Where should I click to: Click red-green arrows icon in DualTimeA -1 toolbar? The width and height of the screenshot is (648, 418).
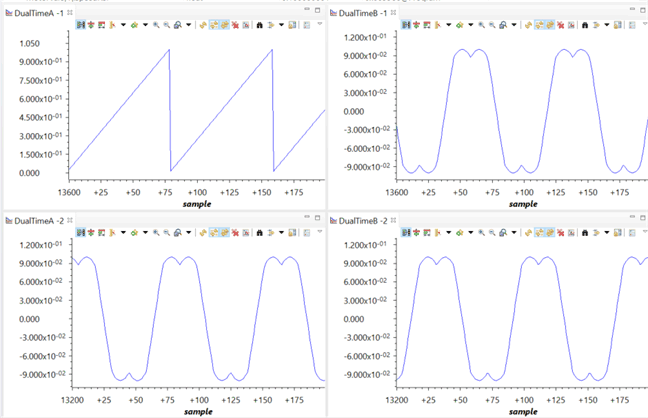click(x=91, y=25)
